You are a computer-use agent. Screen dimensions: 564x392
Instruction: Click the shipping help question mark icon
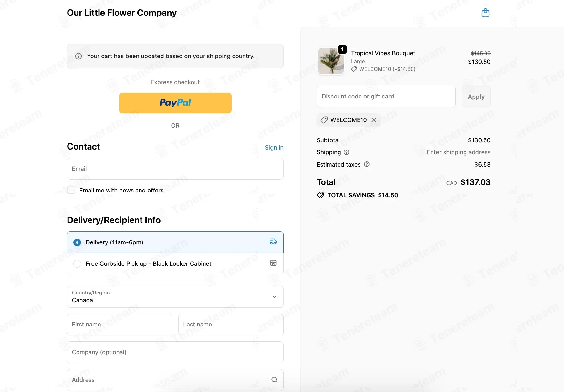point(346,152)
